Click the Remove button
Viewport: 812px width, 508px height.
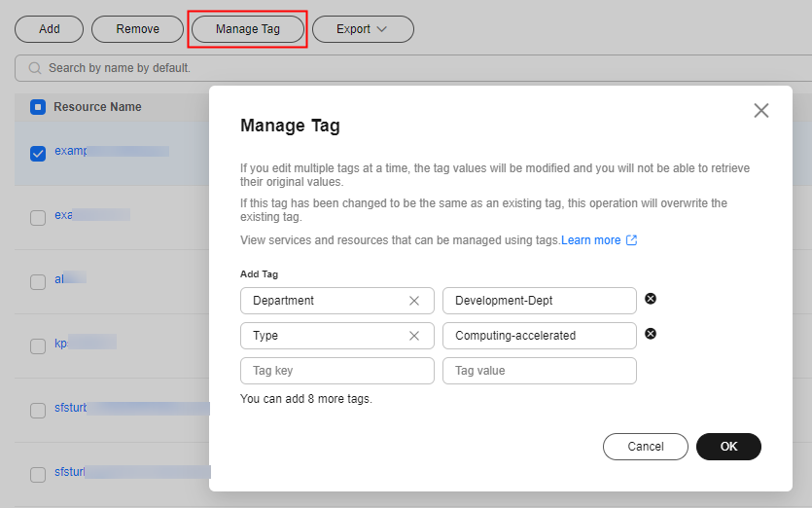[x=137, y=29]
